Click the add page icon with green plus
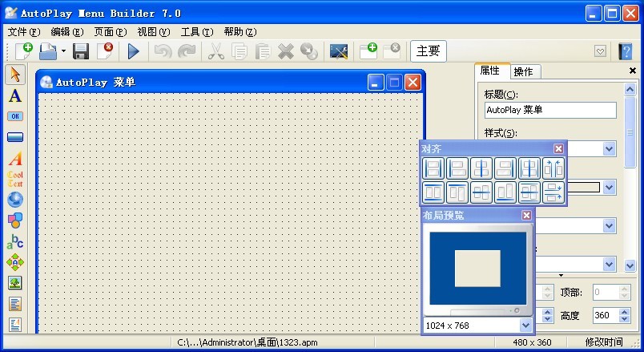644x352 pixels. 368,51
